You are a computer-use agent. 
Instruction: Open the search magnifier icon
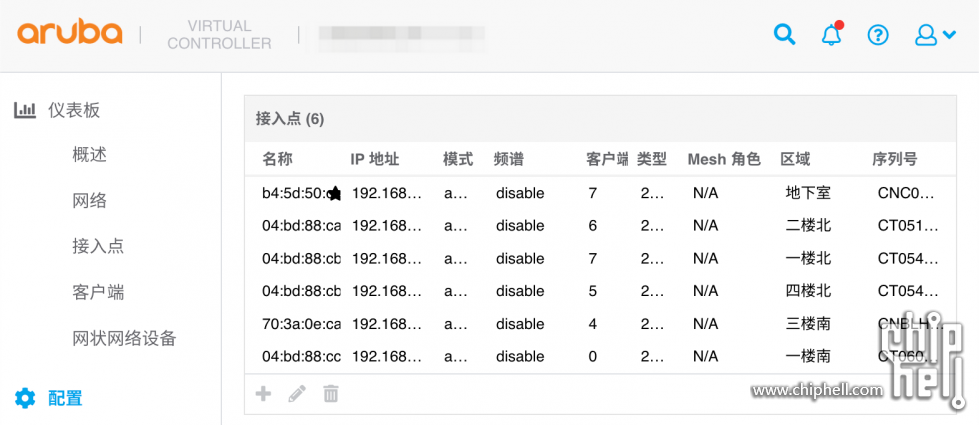784,34
